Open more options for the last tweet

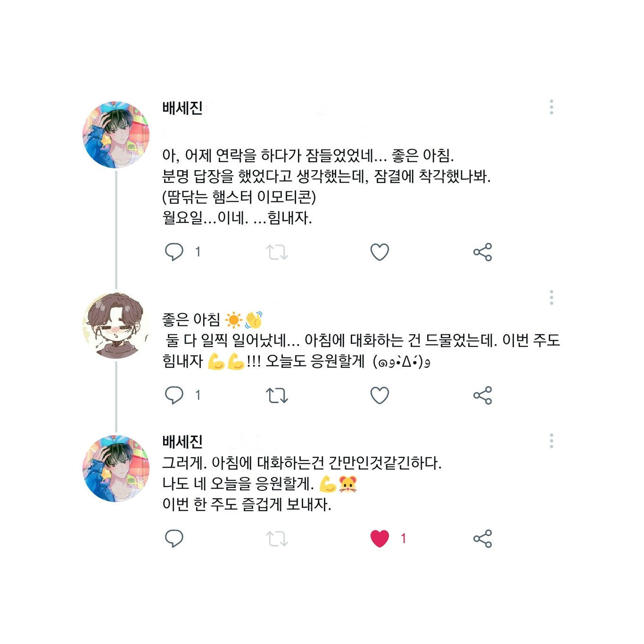coord(551,441)
